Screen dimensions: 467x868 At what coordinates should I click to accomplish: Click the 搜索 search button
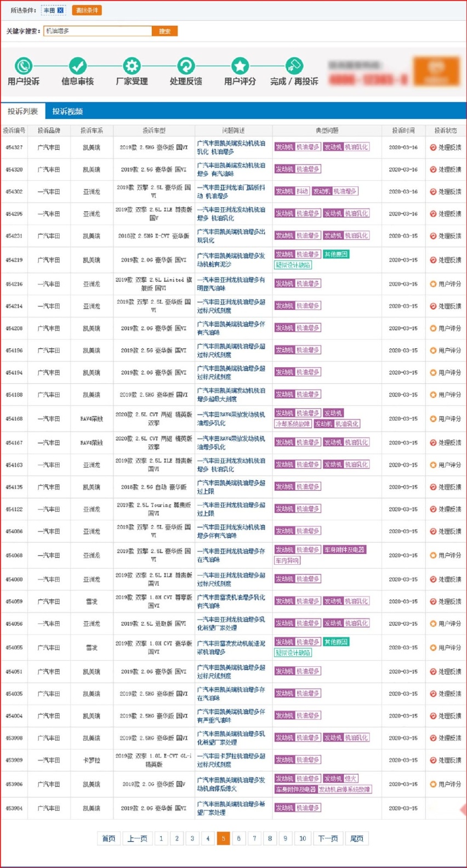(164, 31)
